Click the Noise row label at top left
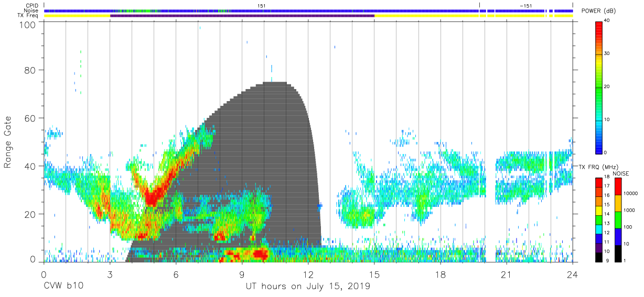Image resolution: width=644 pixels, height=297 pixels. pyautogui.click(x=31, y=10)
